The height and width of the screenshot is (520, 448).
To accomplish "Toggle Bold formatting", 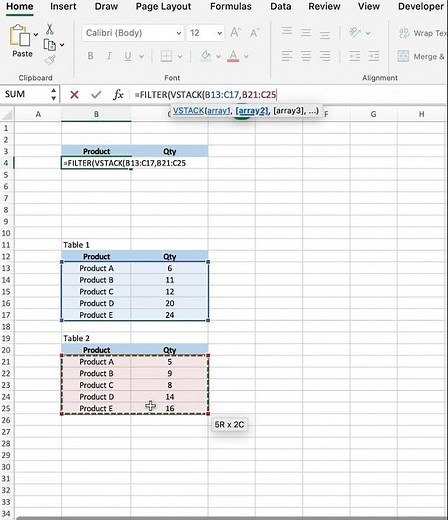I will click(x=90, y=56).
